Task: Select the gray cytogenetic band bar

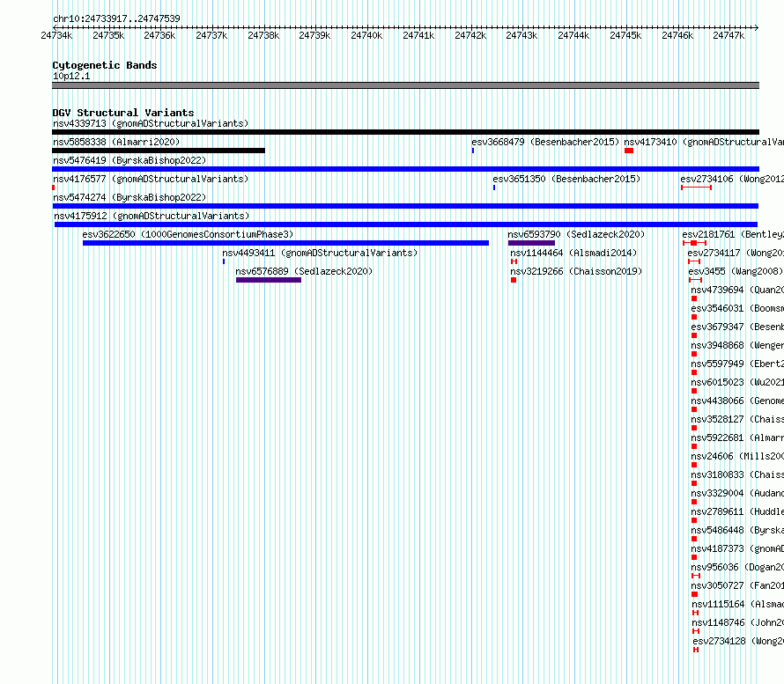Action: [x=405, y=85]
